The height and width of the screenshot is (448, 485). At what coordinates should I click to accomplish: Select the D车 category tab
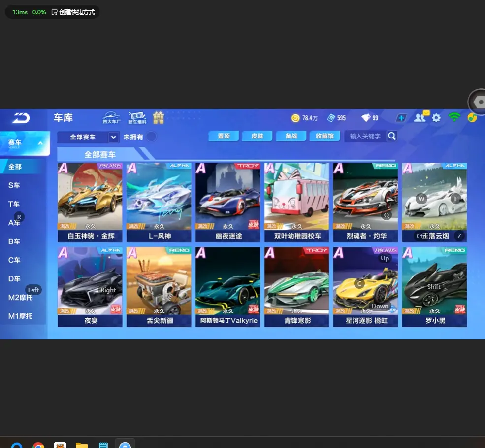tap(14, 279)
